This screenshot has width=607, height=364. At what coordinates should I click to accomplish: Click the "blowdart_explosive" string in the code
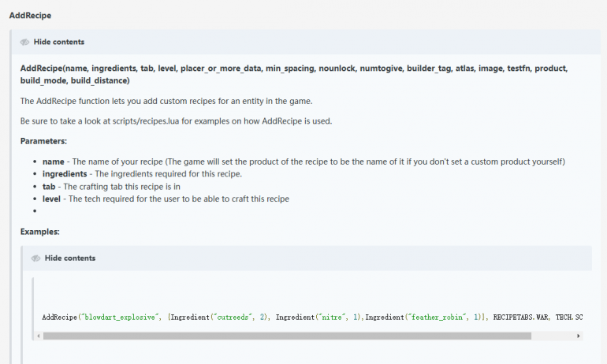120,317
